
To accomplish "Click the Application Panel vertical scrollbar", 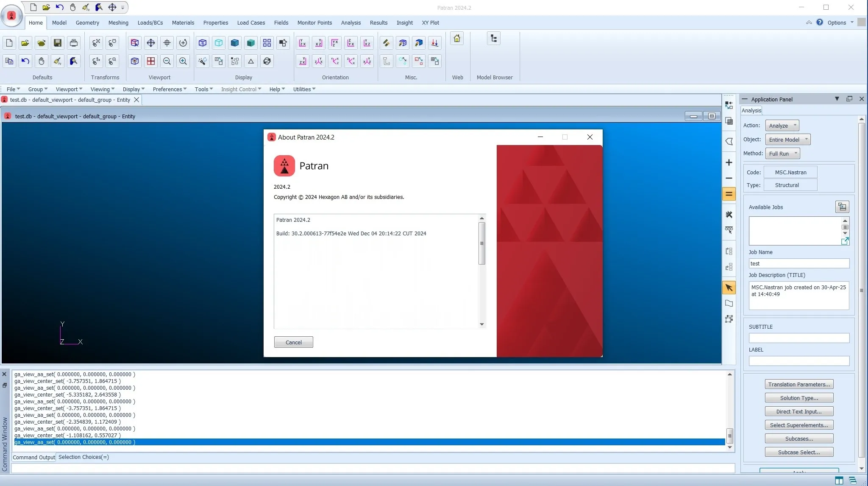I will point(861,290).
